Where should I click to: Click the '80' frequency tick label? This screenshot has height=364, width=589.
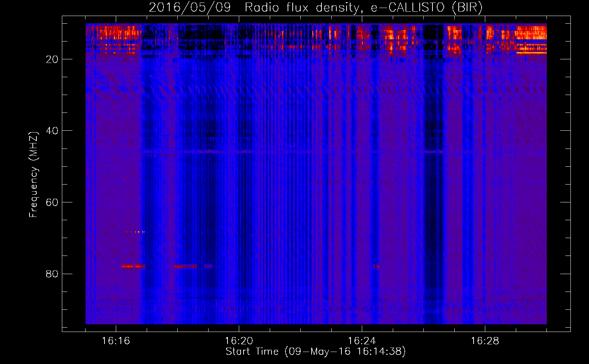click(52, 274)
